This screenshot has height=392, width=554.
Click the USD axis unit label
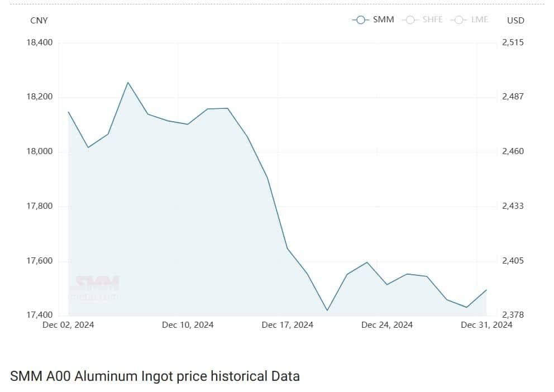click(x=515, y=21)
